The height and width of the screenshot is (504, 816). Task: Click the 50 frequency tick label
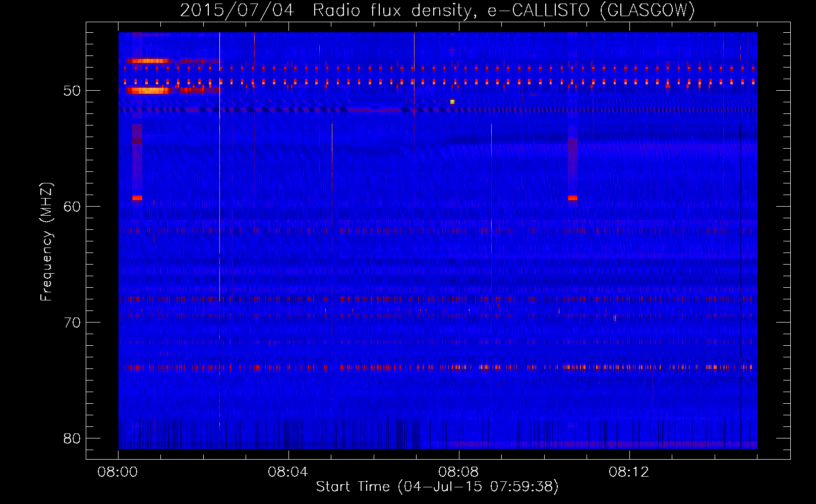pos(73,91)
